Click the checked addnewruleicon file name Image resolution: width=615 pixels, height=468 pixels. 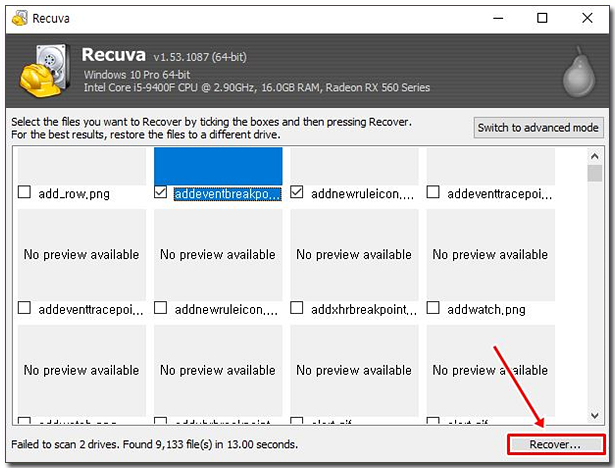[x=362, y=194]
